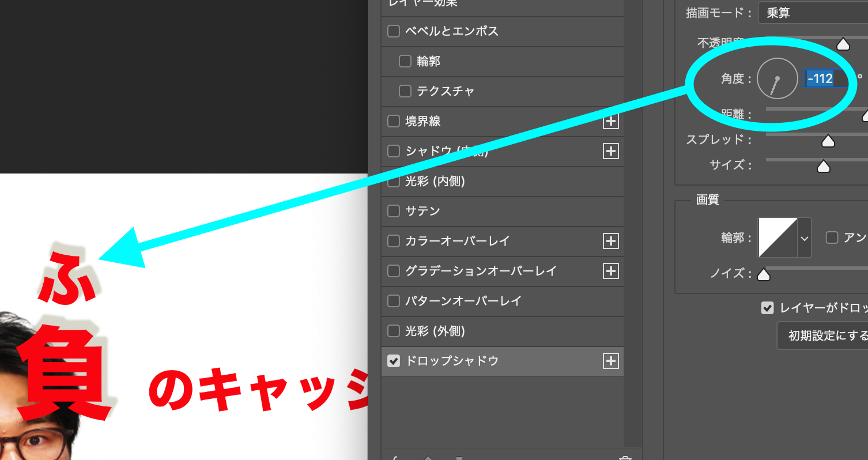Select the ドロップシャドウ row label

point(452,361)
